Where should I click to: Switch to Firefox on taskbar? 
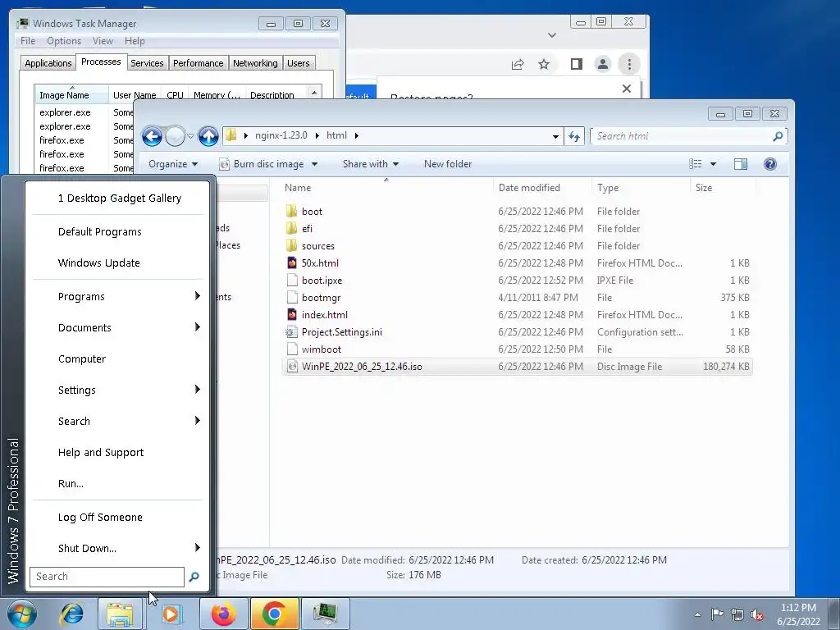223,614
